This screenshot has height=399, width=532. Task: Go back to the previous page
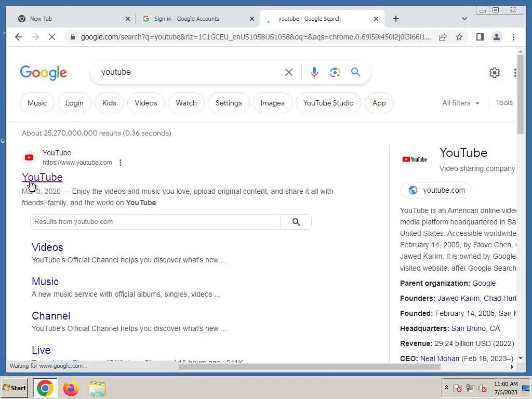19,37
